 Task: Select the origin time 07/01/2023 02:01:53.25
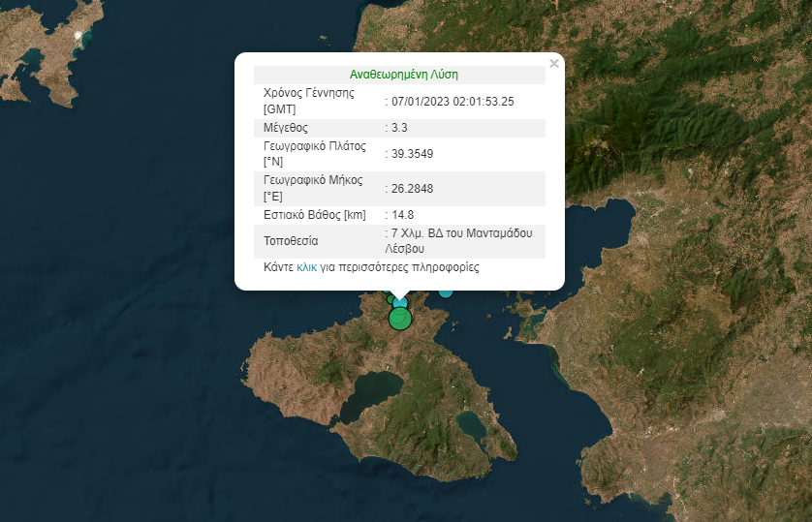[x=453, y=101]
